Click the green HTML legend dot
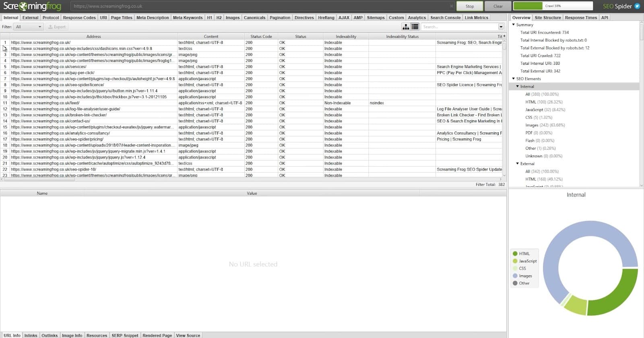644x338 pixels. coord(515,253)
